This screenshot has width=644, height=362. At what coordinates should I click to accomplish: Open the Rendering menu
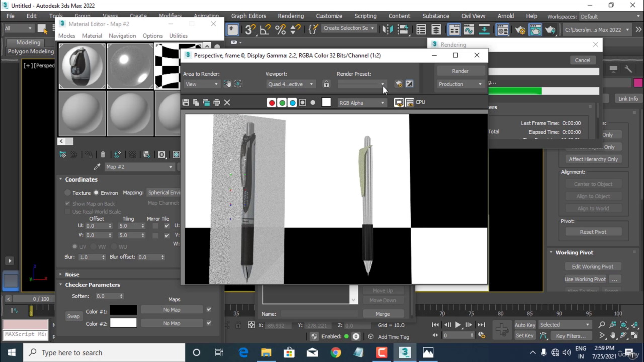[x=291, y=16]
